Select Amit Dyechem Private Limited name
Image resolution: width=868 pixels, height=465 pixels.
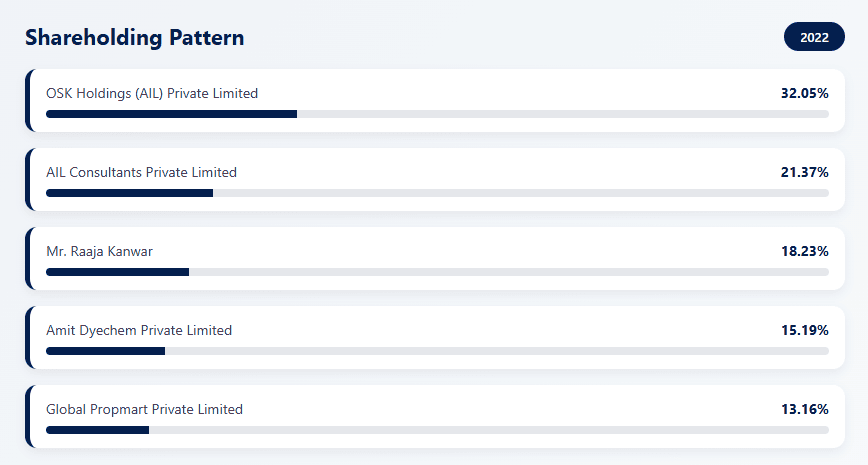point(139,330)
